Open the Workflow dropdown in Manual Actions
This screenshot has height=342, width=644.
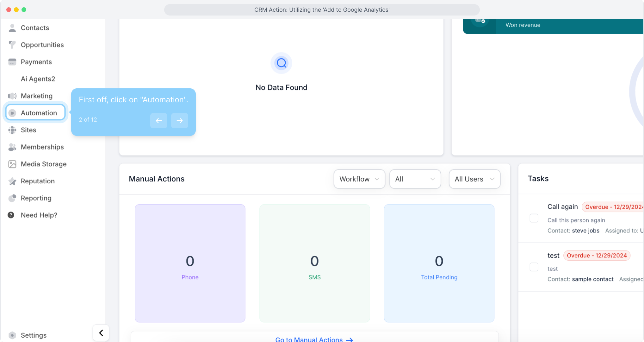pos(359,179)
